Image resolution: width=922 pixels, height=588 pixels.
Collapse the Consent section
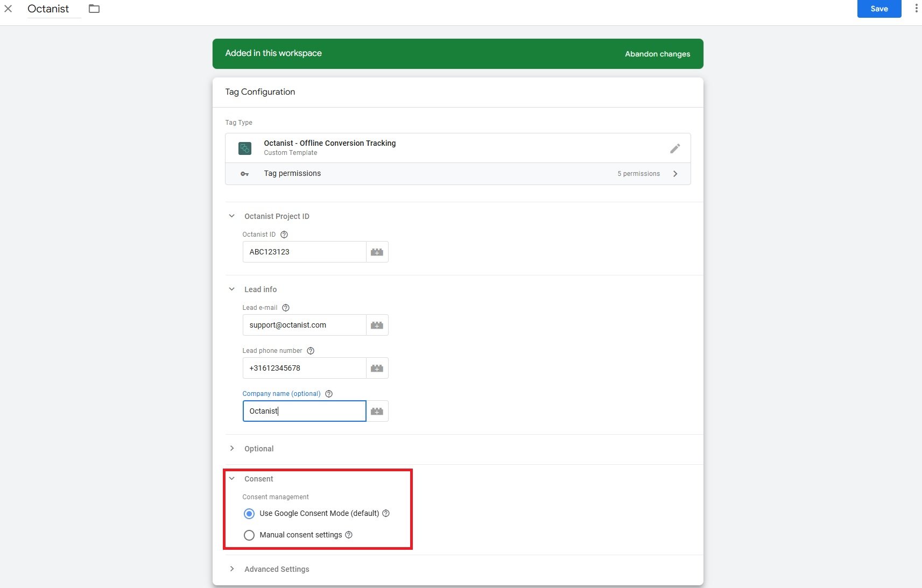click(x=232, y=479)
